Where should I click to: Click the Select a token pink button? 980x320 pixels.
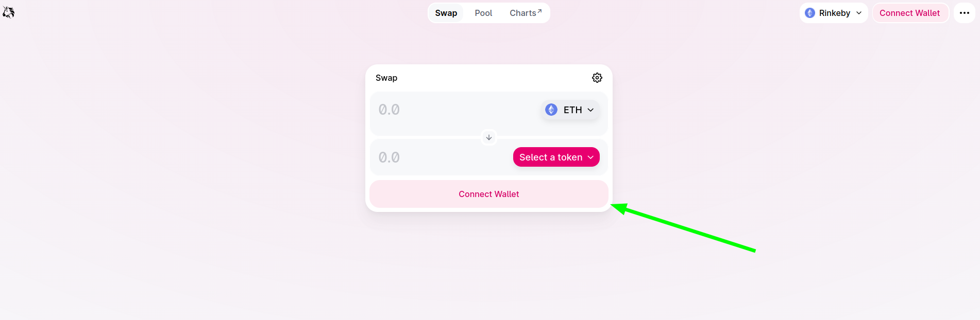[556, 157]
